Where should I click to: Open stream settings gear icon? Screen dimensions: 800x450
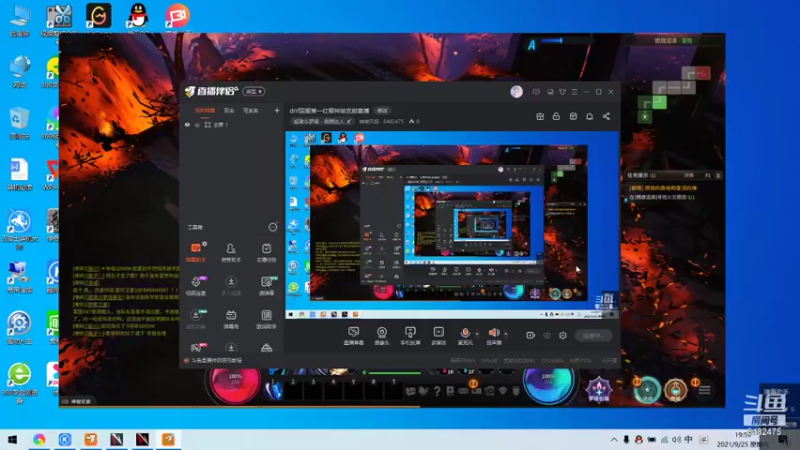coord(563,336)
